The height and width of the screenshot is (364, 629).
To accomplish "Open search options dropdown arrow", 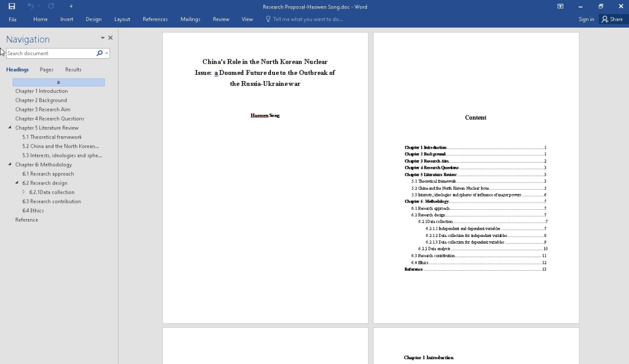I will point(107,53).
